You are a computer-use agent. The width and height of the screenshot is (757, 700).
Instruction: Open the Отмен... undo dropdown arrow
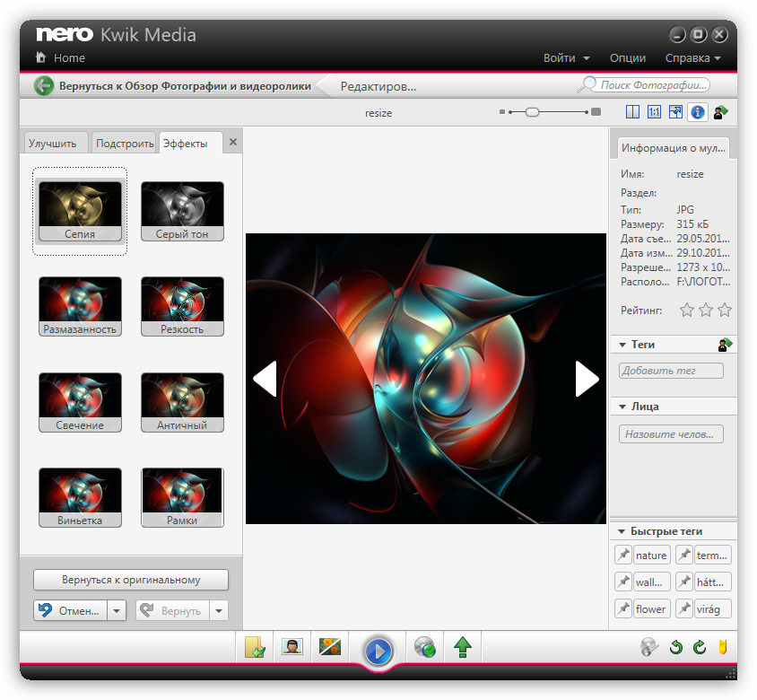[x=117, y=611]
